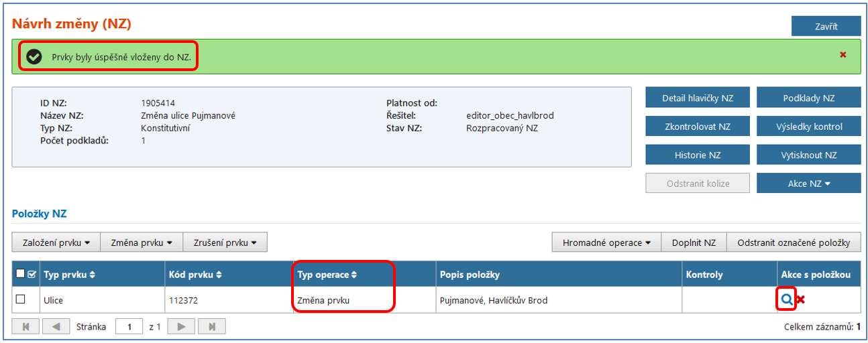Image resolution: width=868 pixels, height=343 pixels.
Task: Sort by Typ prvku column
Action: [x=69, y=275]
